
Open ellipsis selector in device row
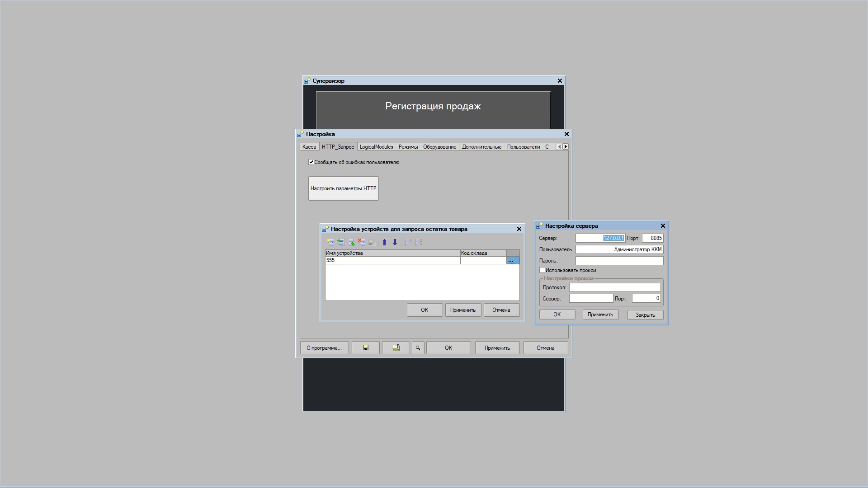(513, 260)
